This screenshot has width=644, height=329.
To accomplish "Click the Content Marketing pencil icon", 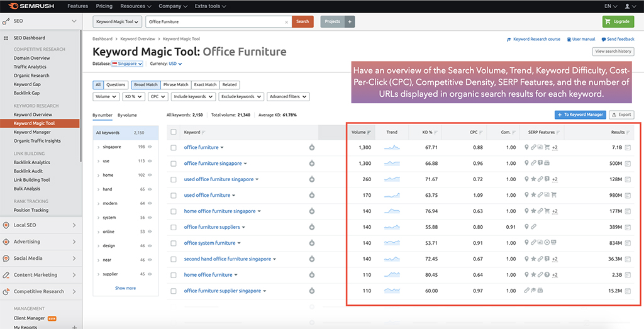I will pyautogui.click(x=6, y=275).
